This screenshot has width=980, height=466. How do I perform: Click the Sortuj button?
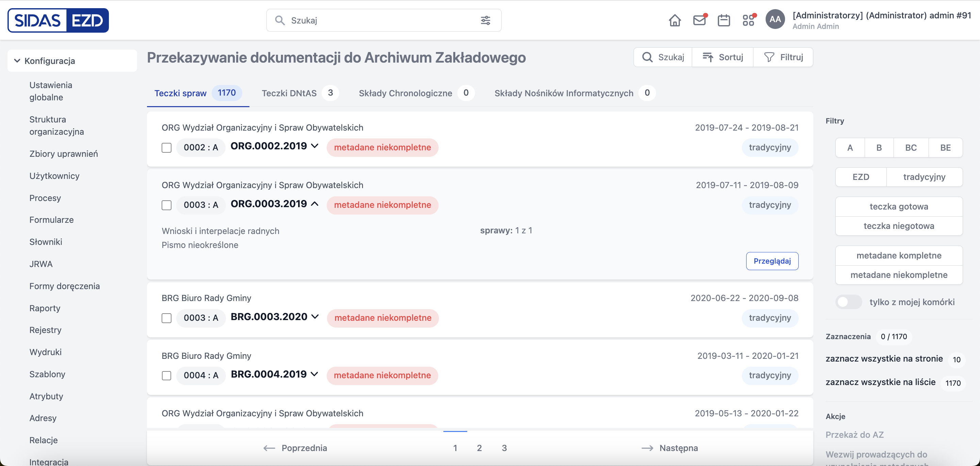pos(722,57)
